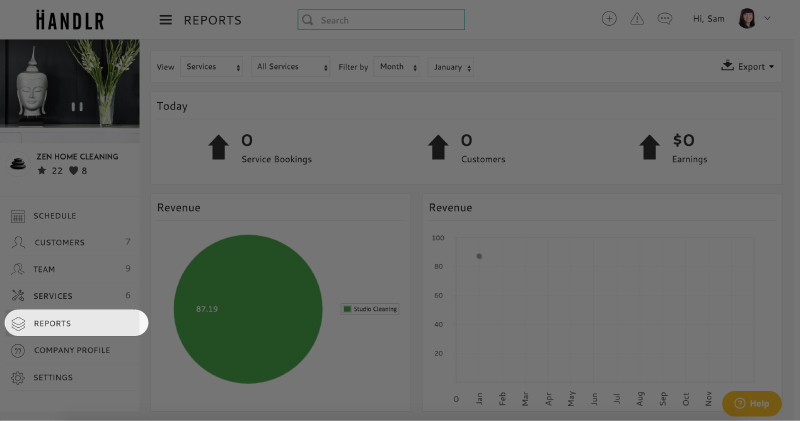Click into the Search field
Image resolution: width=800 pixels, height=421 pixels.
point(387,20)
